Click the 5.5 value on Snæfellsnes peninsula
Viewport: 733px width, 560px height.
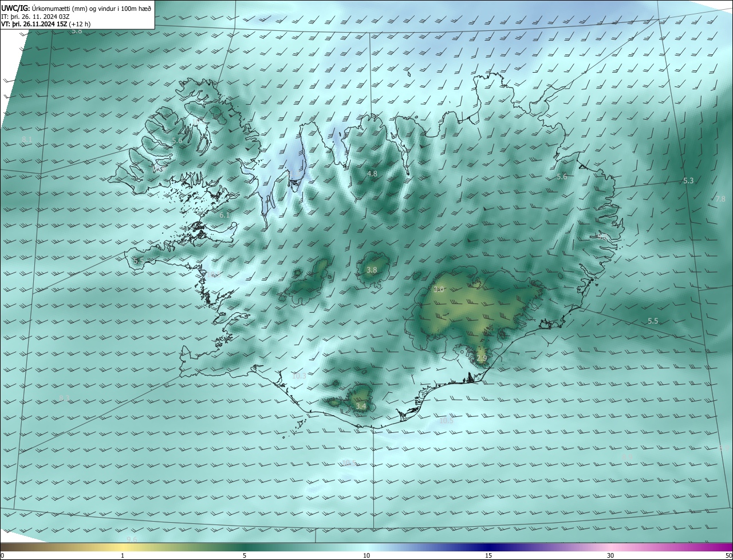(138, 261)
